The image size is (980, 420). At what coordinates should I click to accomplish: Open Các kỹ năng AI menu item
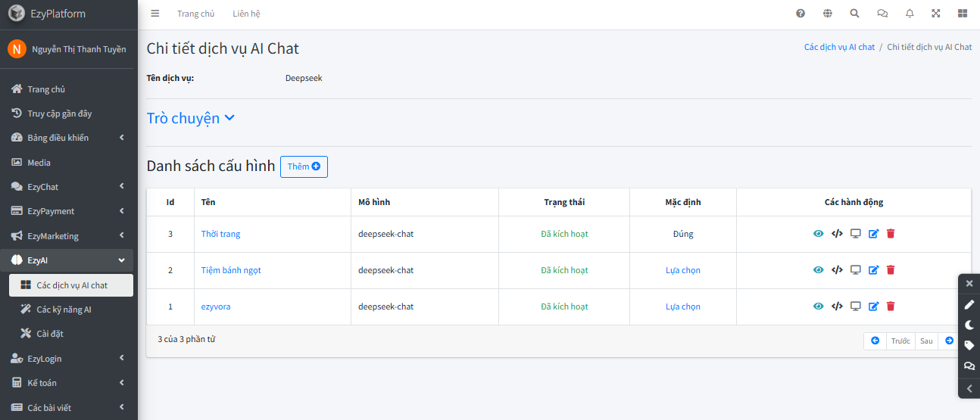71,310
